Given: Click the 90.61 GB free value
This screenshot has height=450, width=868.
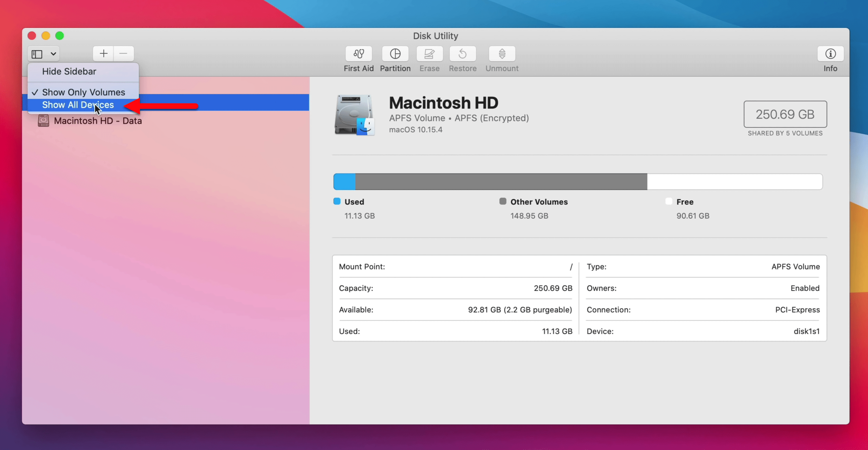Looking at the screenshot, I should [693, 216].
